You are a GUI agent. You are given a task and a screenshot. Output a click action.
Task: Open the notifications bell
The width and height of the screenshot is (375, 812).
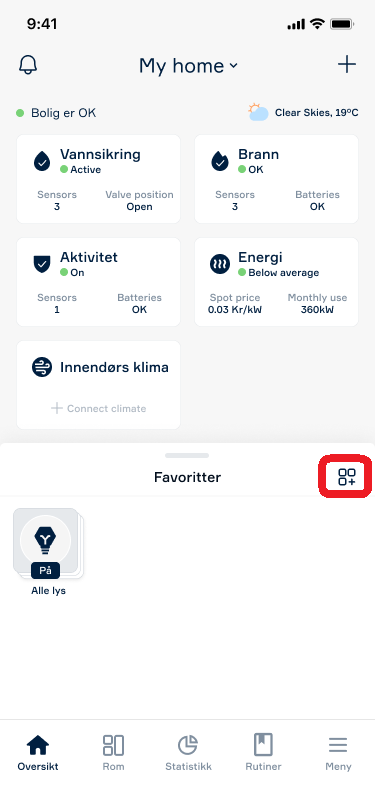pyautogui.click(x=28, y=65)
